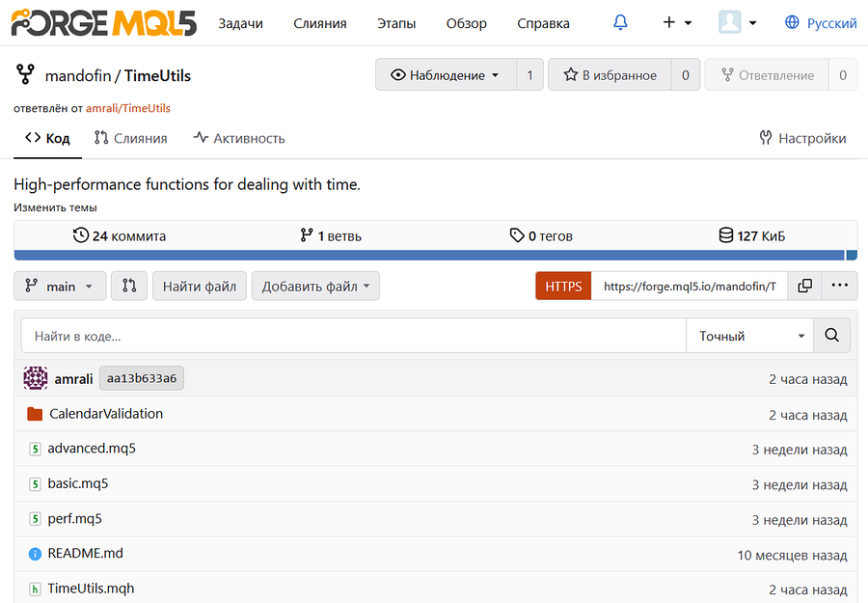Viewport: 868px width, 603px height.
Task: Switch to the repository Слияния tab
Action: pyautogui.click(x=130, y=138)
